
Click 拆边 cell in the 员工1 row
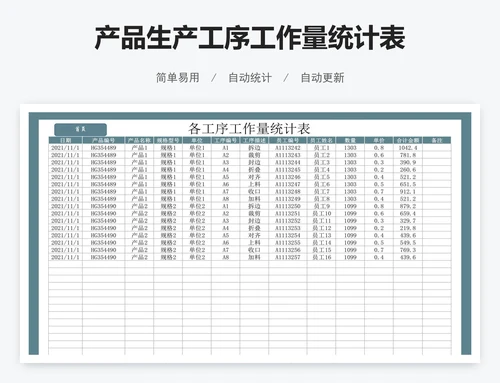(254, 148)
